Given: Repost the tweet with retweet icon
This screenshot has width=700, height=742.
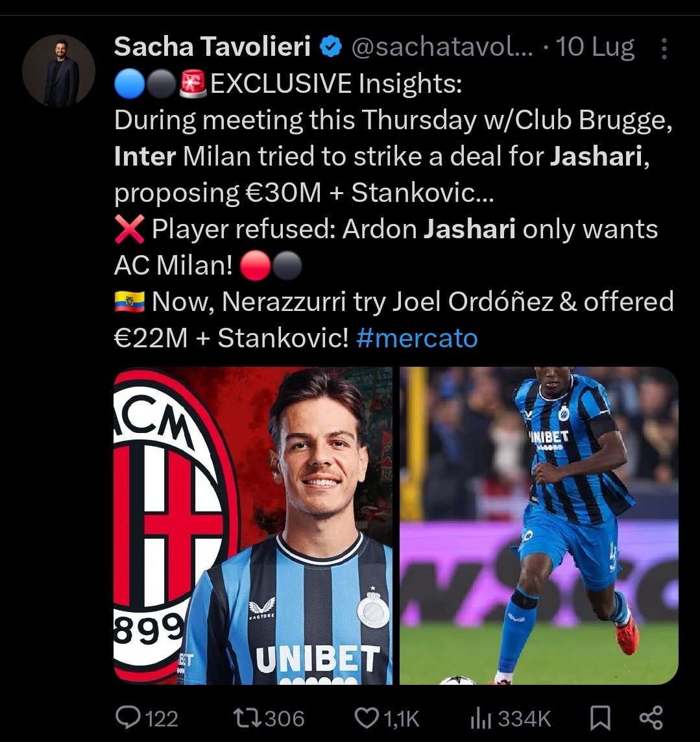Looking at the screenshot, I should coord(247,718).
